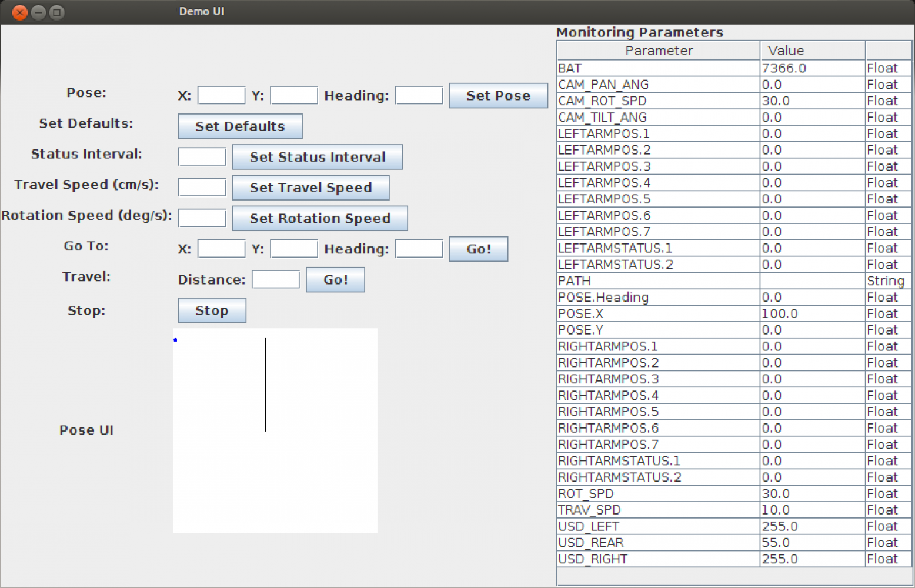Click the Set Rotation Speed button

319,218
